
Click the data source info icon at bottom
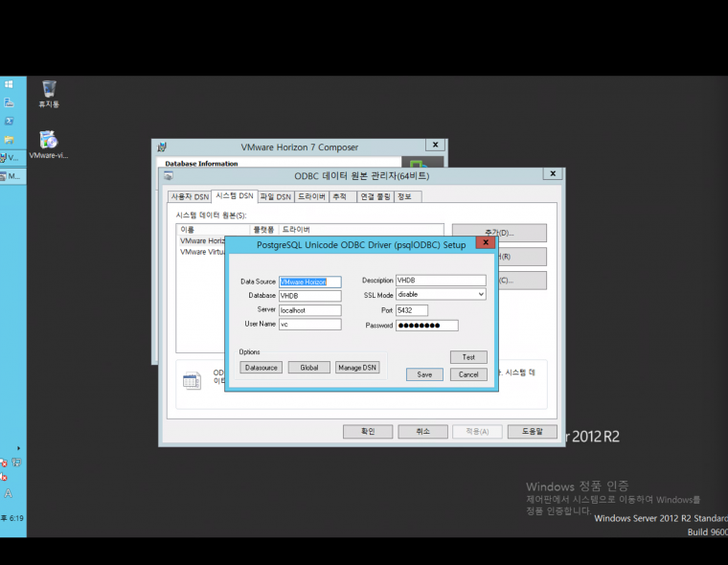192,381
